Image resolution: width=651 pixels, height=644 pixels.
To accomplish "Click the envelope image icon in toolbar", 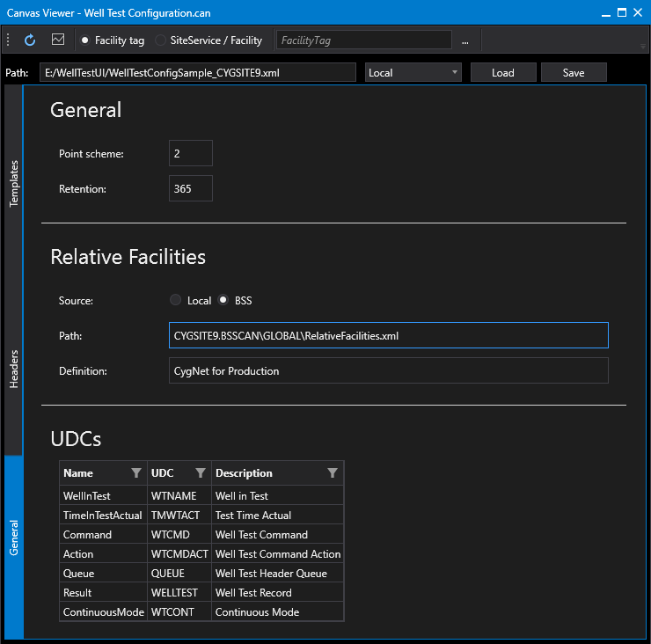I will (x=58, y=40).
